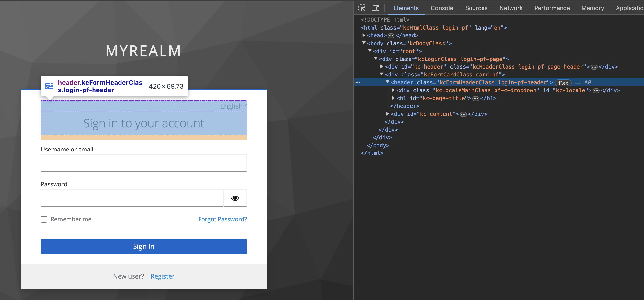Click the Register link

(x=162, y=276)
